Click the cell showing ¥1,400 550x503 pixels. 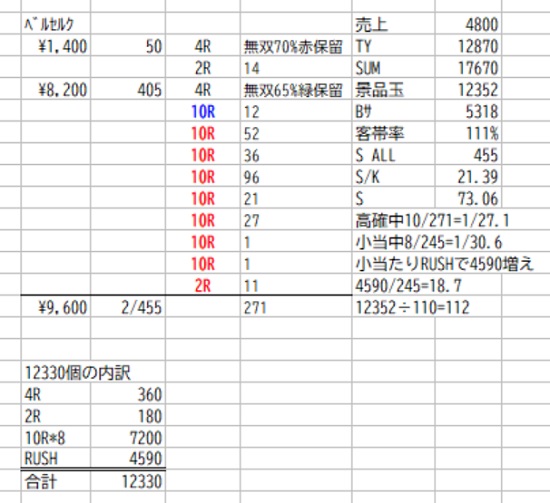pyautogui.click(x=55, y=46)
